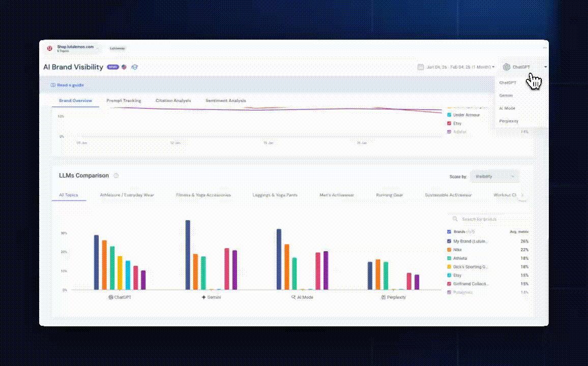Click the My Brand 26% average metric value

(524, 241)
